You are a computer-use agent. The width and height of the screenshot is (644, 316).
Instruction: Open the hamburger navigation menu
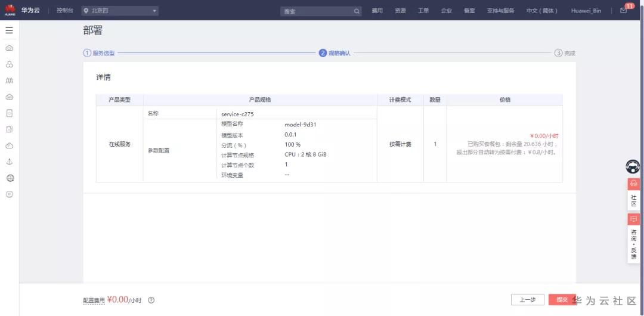[9, 30]
